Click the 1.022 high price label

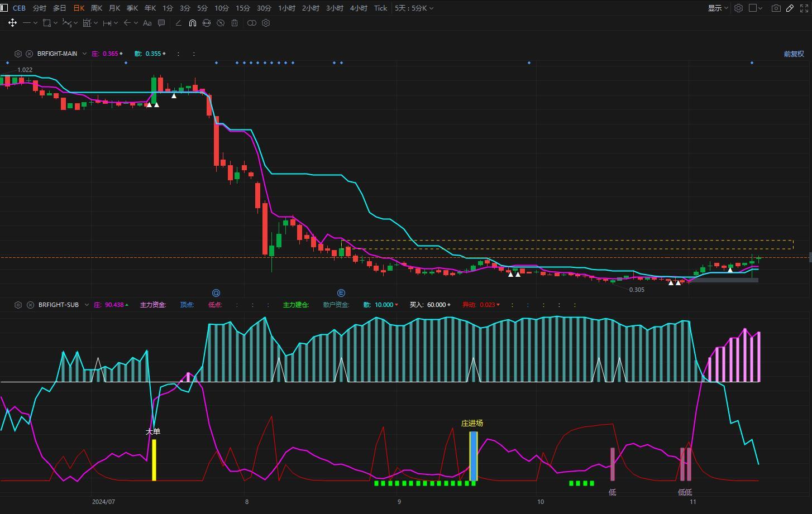coord(25,70)
